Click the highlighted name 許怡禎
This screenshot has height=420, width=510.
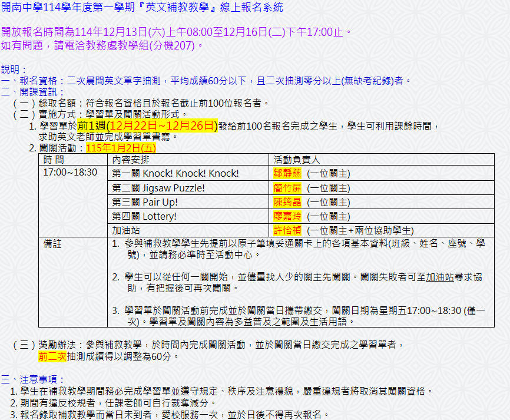287,230
